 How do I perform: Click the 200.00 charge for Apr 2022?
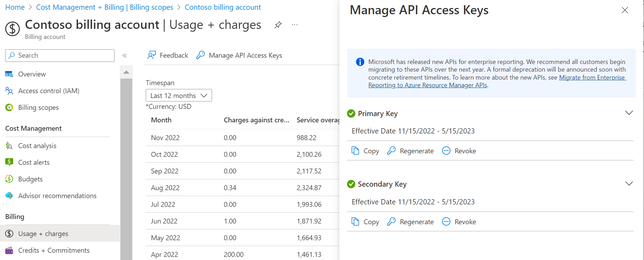(234, 254)
